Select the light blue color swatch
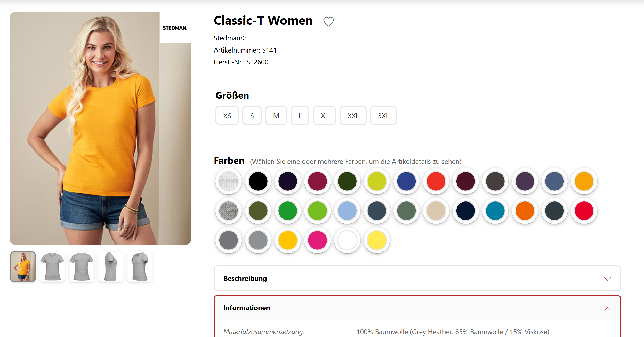The height and width of the screenshot is (337, 644). 347,211
